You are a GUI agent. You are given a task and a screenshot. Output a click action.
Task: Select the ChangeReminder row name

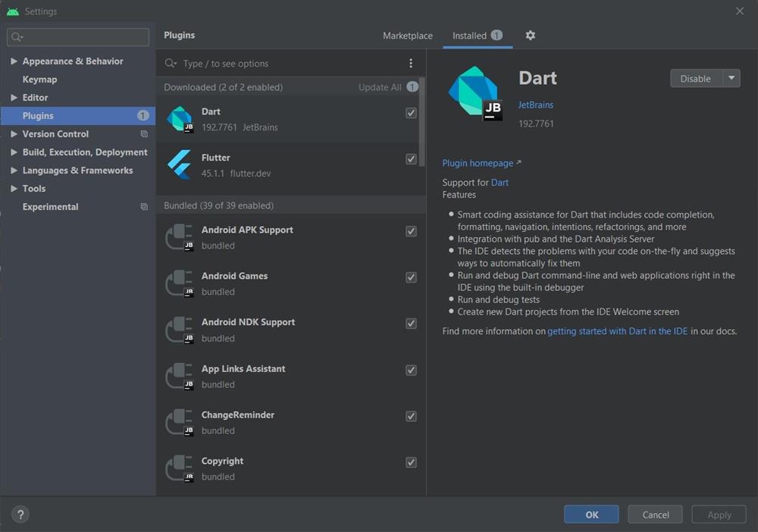point(238,415)
